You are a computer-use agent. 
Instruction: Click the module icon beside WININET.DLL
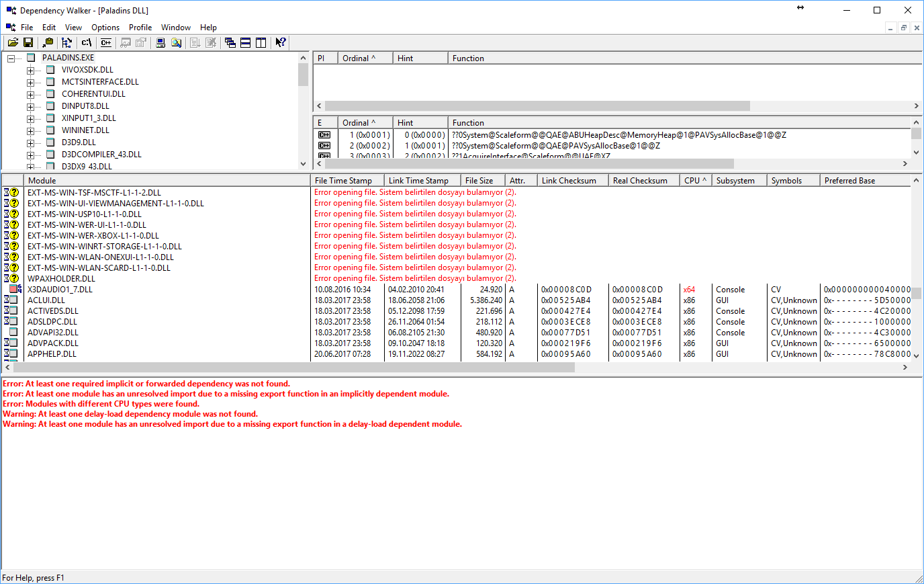[x=50, y=130]
